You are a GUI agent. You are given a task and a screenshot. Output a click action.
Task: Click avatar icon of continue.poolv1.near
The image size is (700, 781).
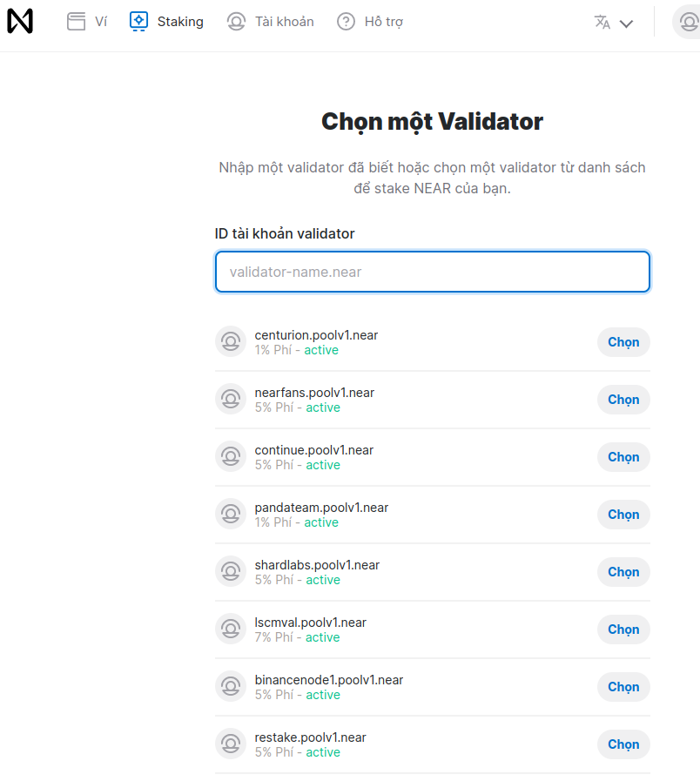[231, 457]
